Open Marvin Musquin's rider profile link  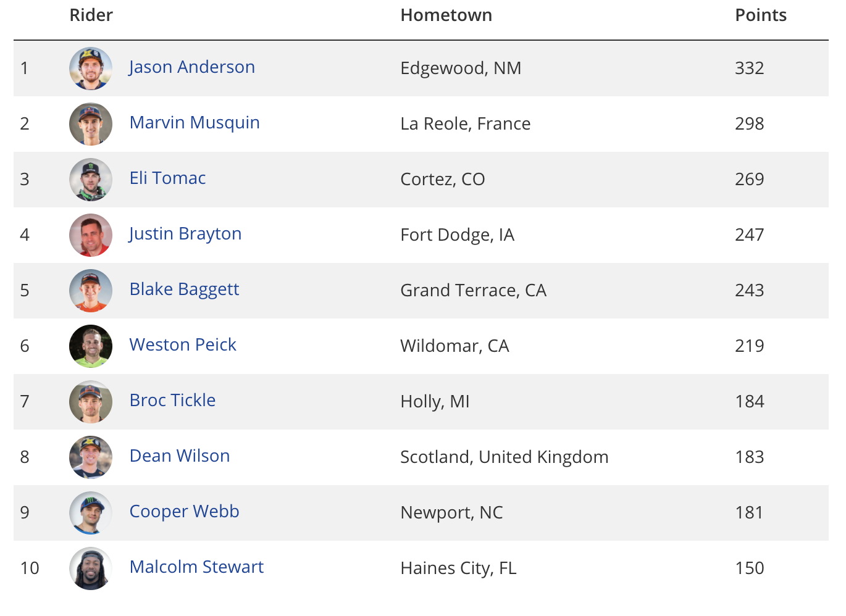point(195,123)
